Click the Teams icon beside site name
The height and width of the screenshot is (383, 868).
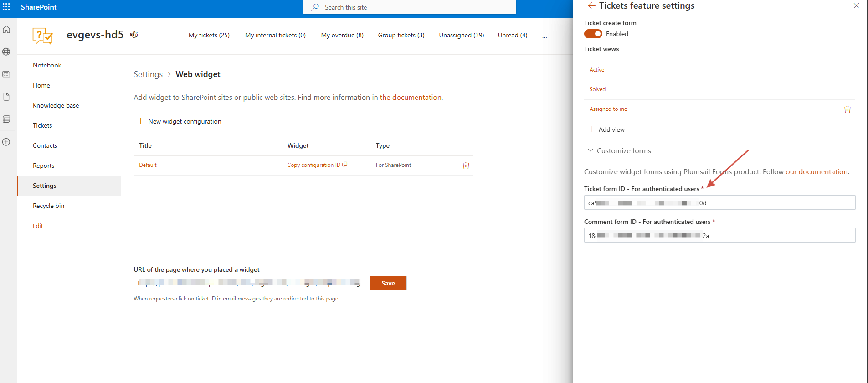point(134,35)
